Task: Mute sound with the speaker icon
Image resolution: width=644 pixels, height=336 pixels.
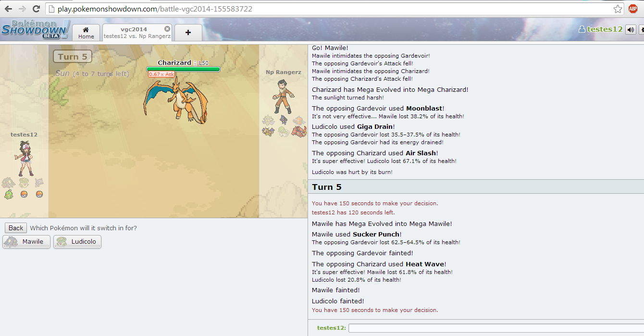Action: tap(631, 29)
